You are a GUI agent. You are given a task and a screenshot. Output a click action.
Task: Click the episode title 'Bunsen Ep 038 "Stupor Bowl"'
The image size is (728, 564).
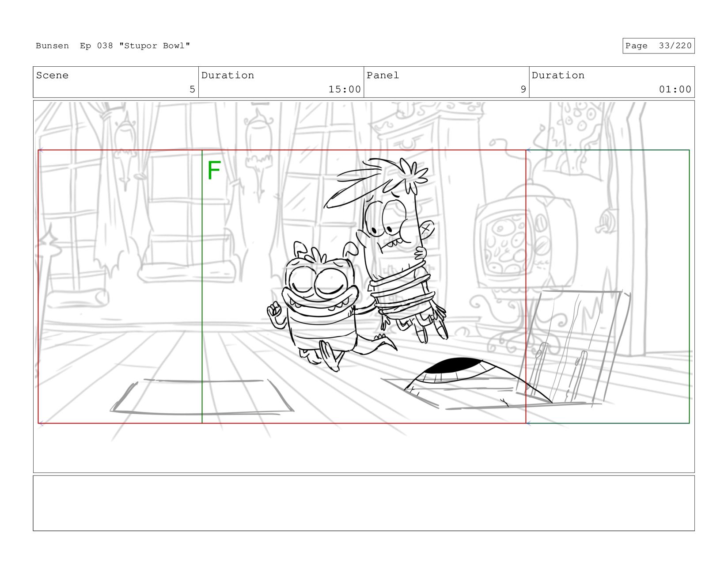tap(113, 46)
